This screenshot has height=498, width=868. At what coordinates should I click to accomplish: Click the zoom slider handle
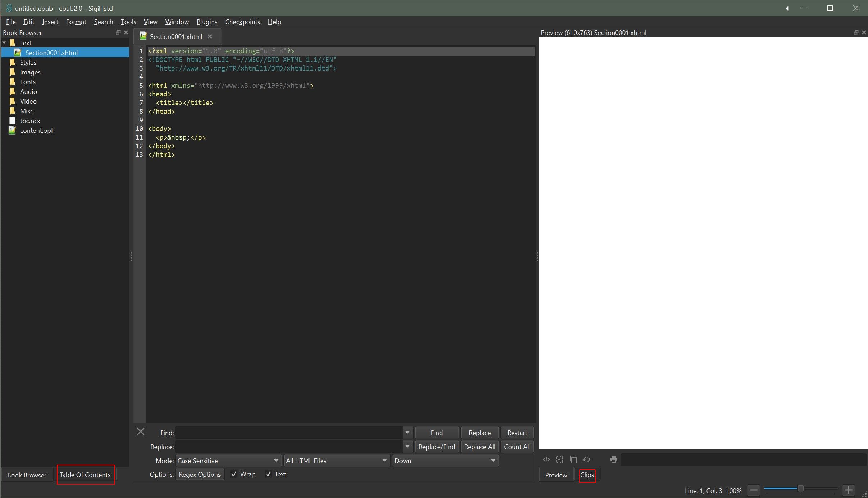pyautogui.click(x=801, y=488)
